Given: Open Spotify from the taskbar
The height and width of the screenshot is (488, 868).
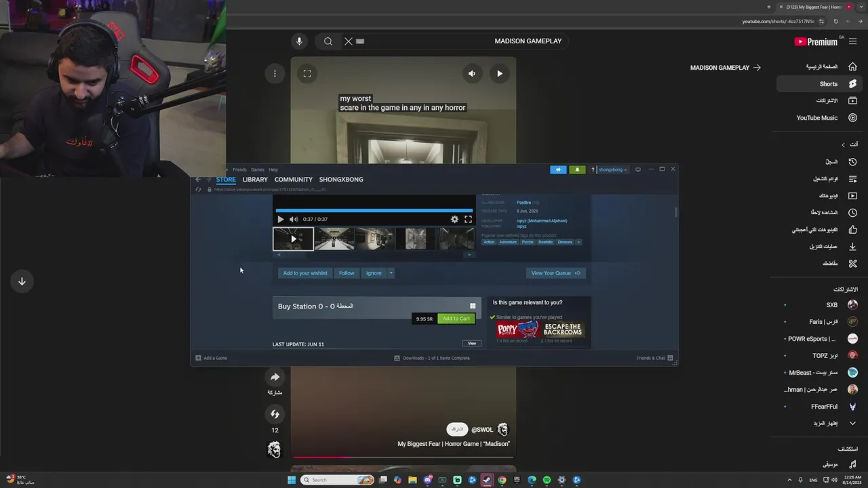Looking at the screenshot, I should [x=547, y=480].
